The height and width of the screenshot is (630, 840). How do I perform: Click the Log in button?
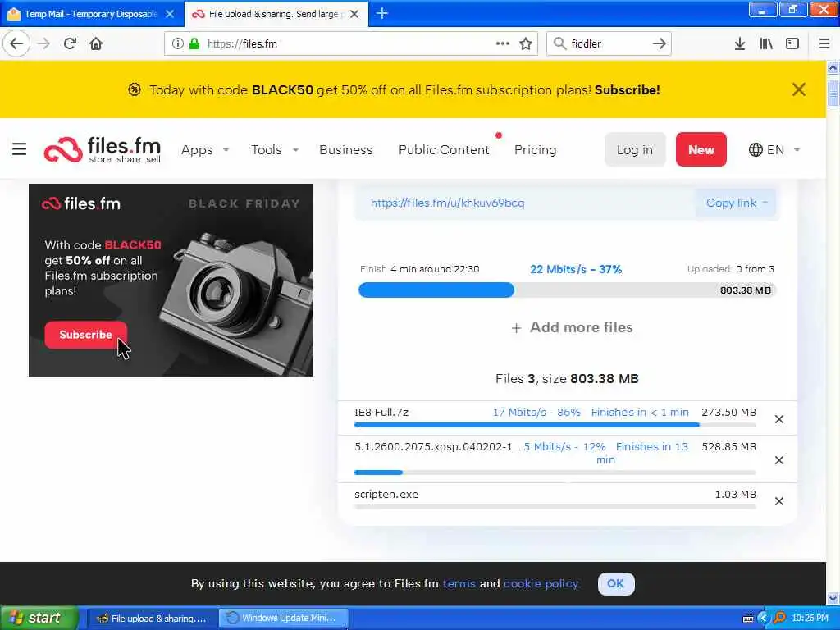(635, 149)
